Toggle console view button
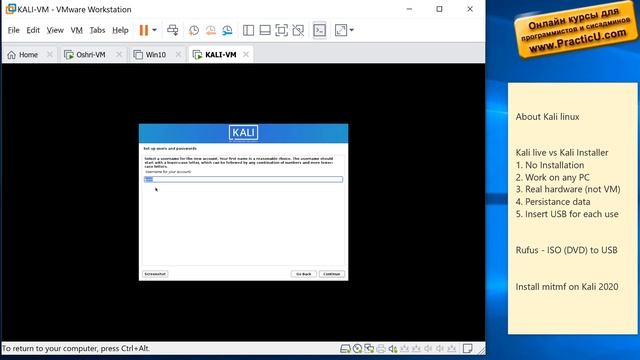The height and width of the screenshot is (360, 640). pos(320,30)
